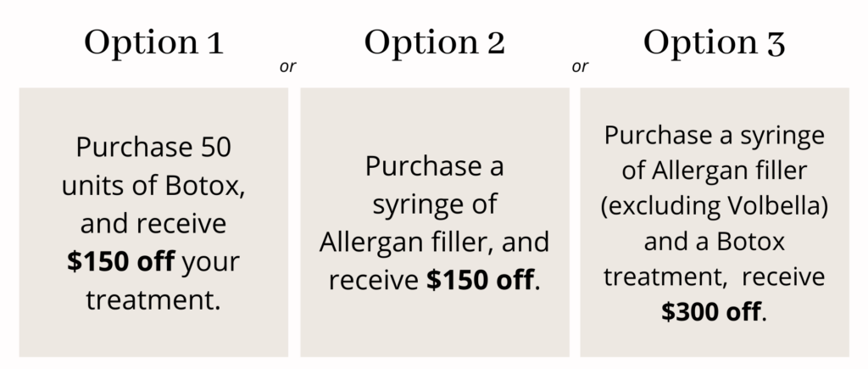This screenshot has height=369, width=868.
Task: Click 'Purchase a syringe' line in third card
Action: coord(714,136)
